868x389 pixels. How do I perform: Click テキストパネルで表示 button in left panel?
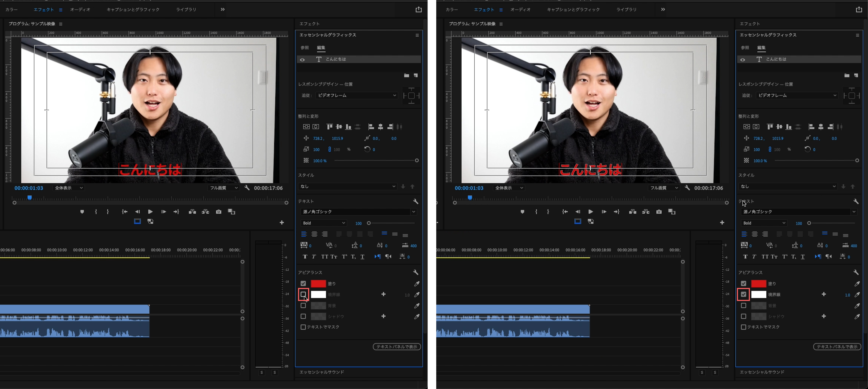coord(397,346)
